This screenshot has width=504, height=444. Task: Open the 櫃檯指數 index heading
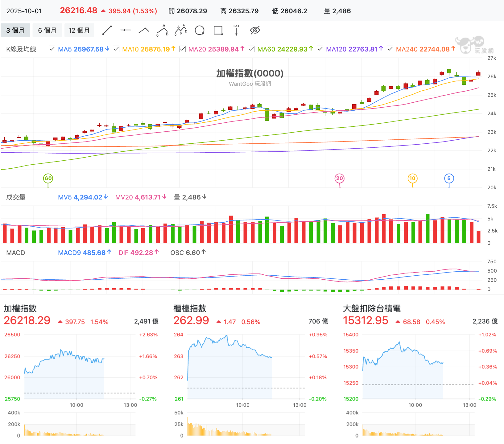pyautogui.click(x=190, y=308)
